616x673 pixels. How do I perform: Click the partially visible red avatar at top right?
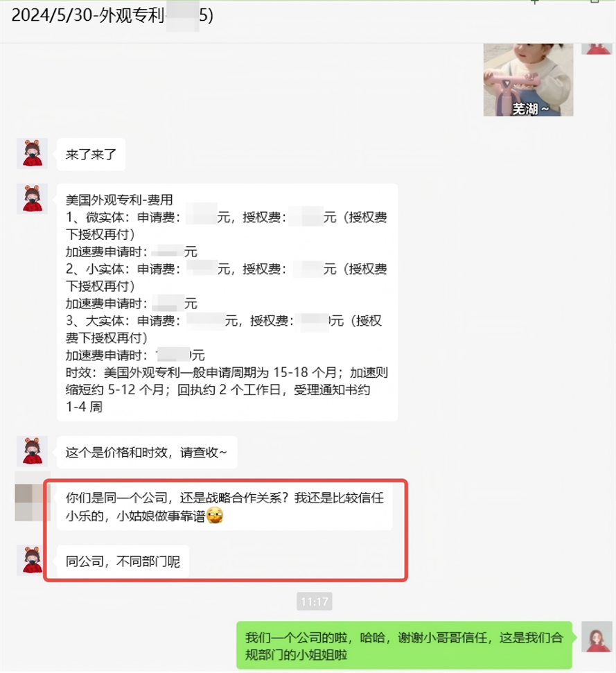point(597,49)
